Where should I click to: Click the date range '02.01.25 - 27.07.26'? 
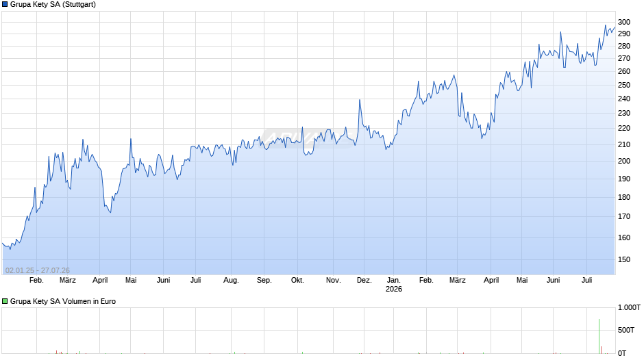[x=38, y=270]
